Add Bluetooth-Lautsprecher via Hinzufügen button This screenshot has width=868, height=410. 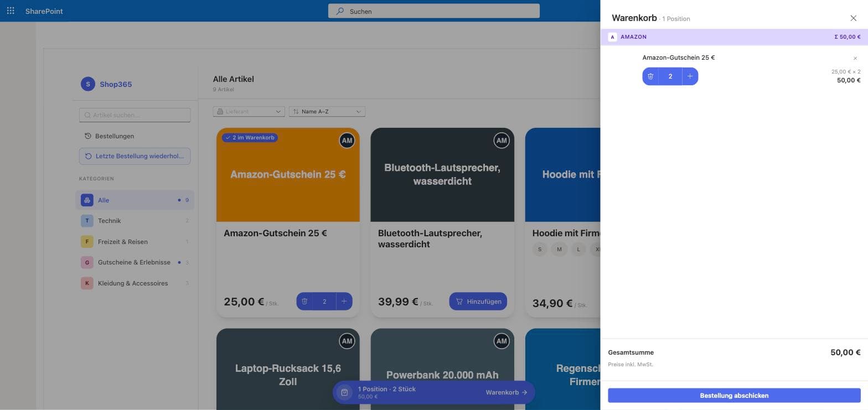point(478,302)
